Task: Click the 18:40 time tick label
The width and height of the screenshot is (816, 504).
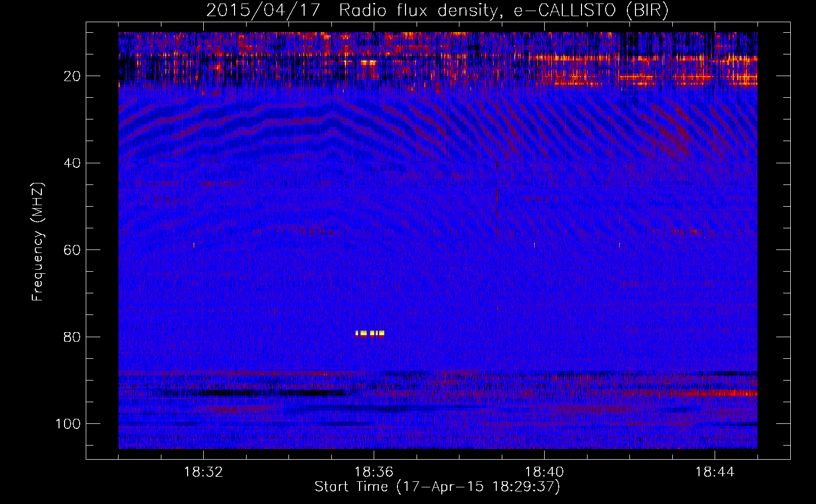Action: [544, 472]
